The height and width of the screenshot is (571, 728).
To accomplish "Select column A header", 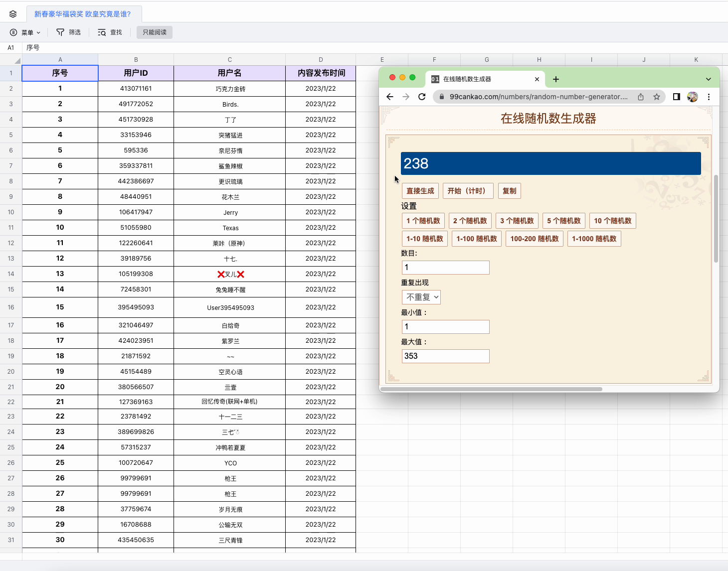I will click(60, 60).
